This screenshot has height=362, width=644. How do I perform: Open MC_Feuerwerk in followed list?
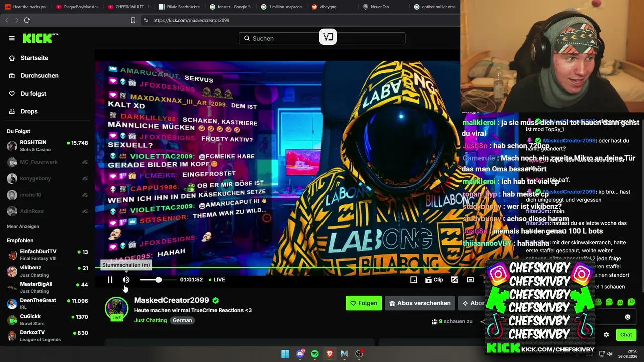pyautogui.click(x=47, y=162)
